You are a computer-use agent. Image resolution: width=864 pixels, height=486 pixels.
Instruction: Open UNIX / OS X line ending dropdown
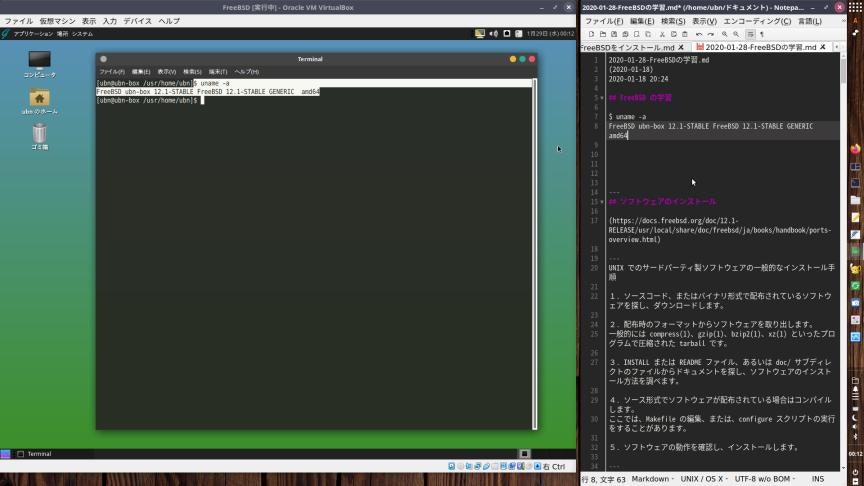[x=704, y=479]
